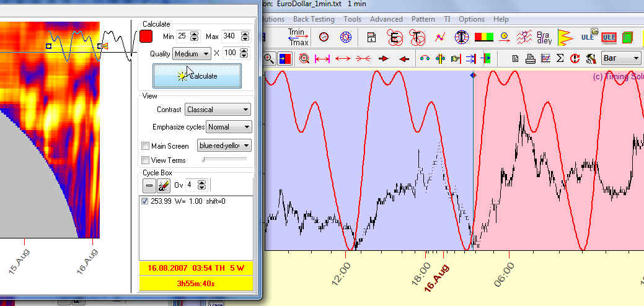The image size is (644, 306).
Task: Expand the Contrast Classical dropdown
Action: [x=218, y=110]
